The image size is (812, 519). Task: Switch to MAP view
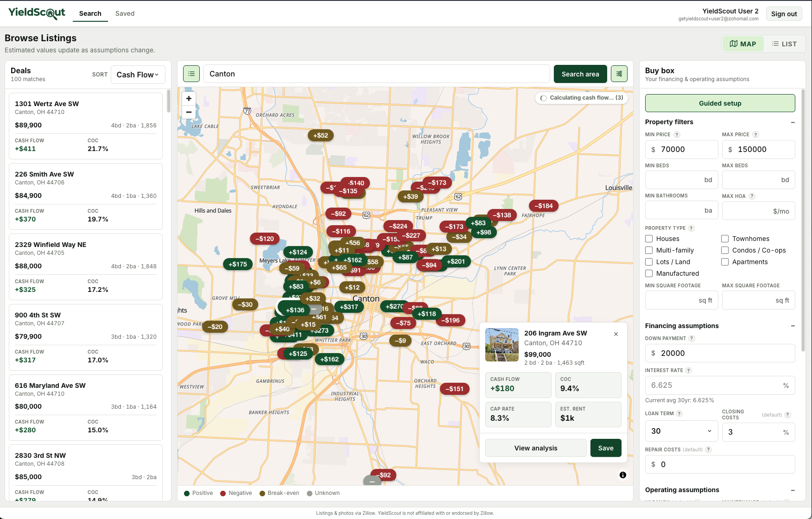click(x=743, y=44)
